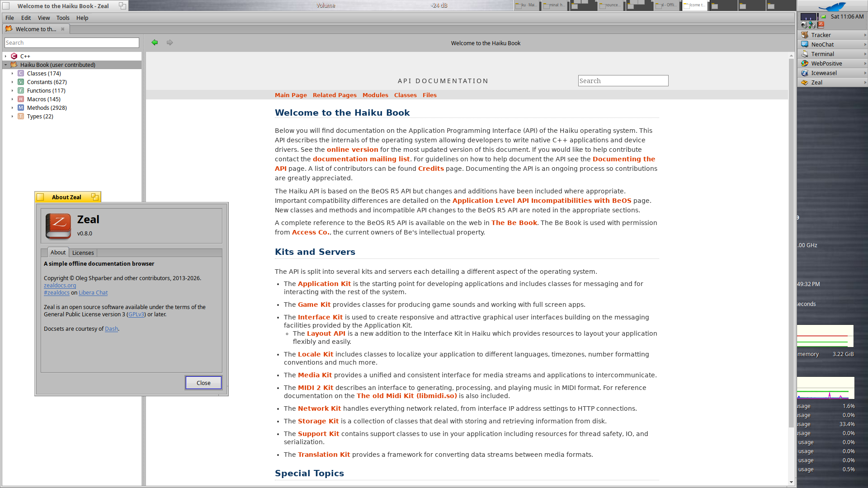Click the Functions 'f' icon

click(x=21, y=90)
